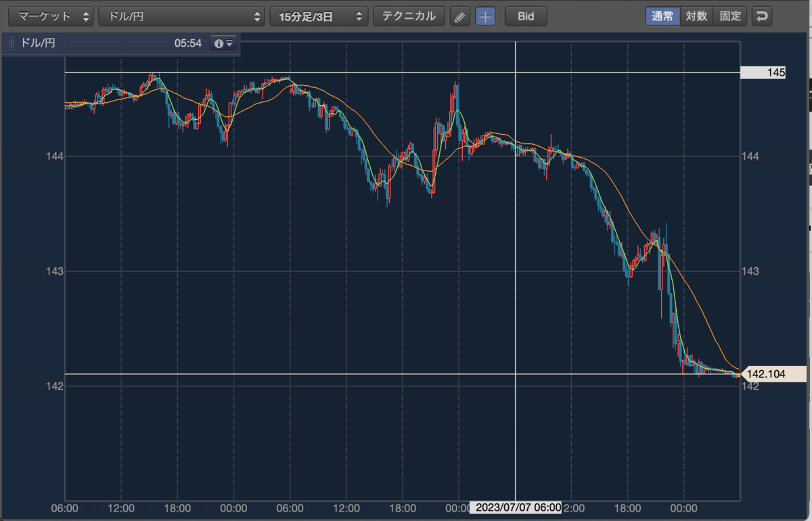Grab the ドル/円 panel drag handle
812x521 pixels.
click(x=11, y=43)
